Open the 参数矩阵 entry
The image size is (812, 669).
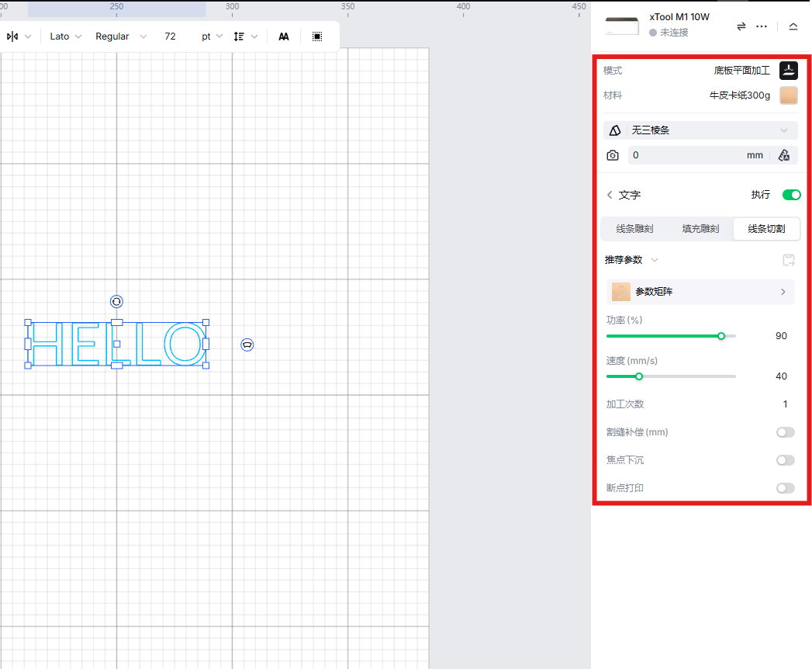click(x=700, y=292)
